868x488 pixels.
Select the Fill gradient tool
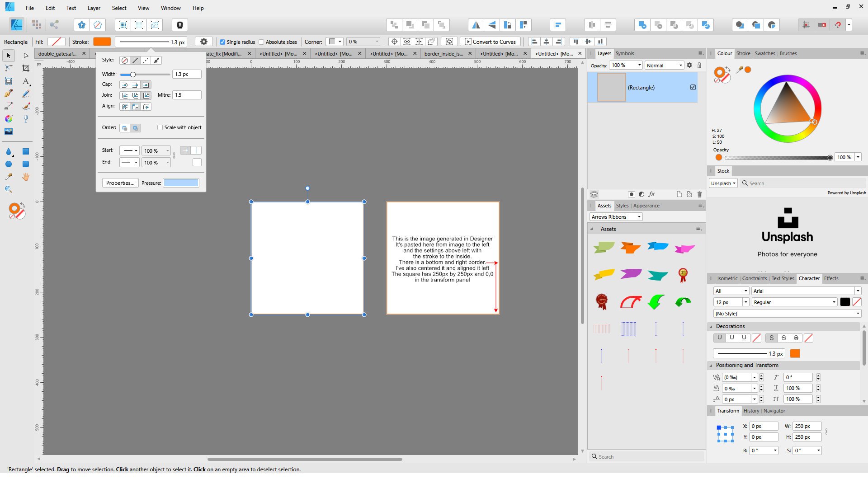coord(9,119)
